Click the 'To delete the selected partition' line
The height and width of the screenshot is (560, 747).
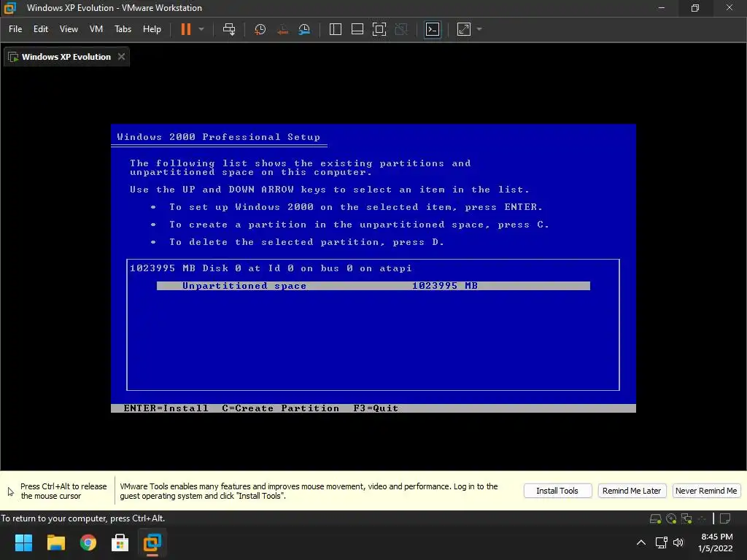tap(307, 242)
